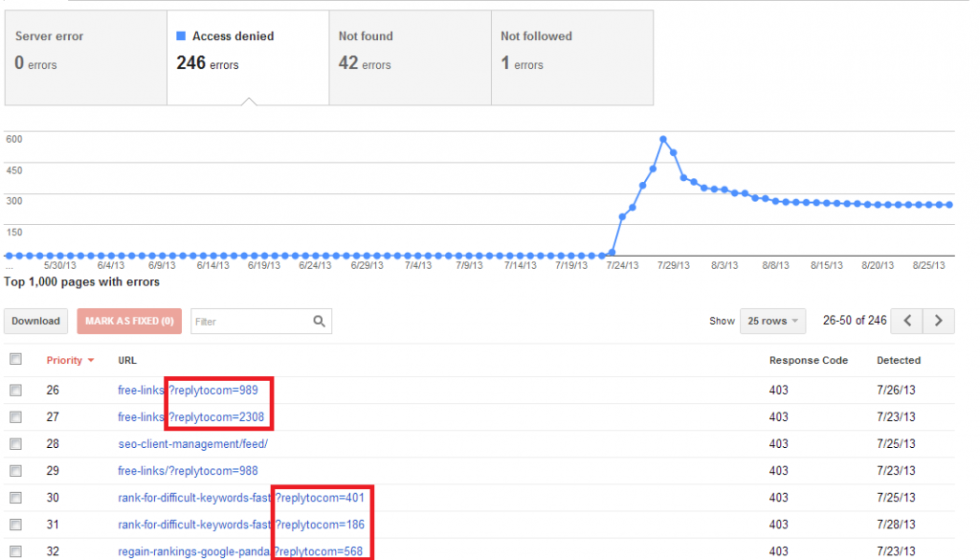
Task: Click the MARK AS FIXED button
Action: click(x=129, y=321)
